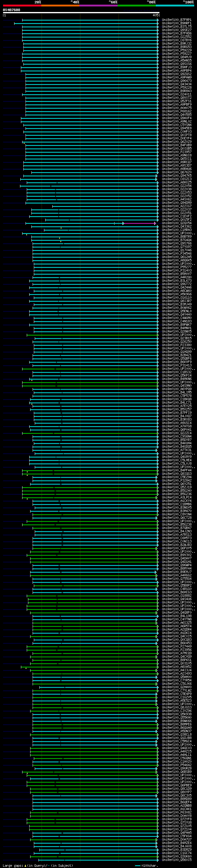This screenshot has width=197, height=868.
Task: Select hit label UniRef100_O24011
Action: point(176,94)
